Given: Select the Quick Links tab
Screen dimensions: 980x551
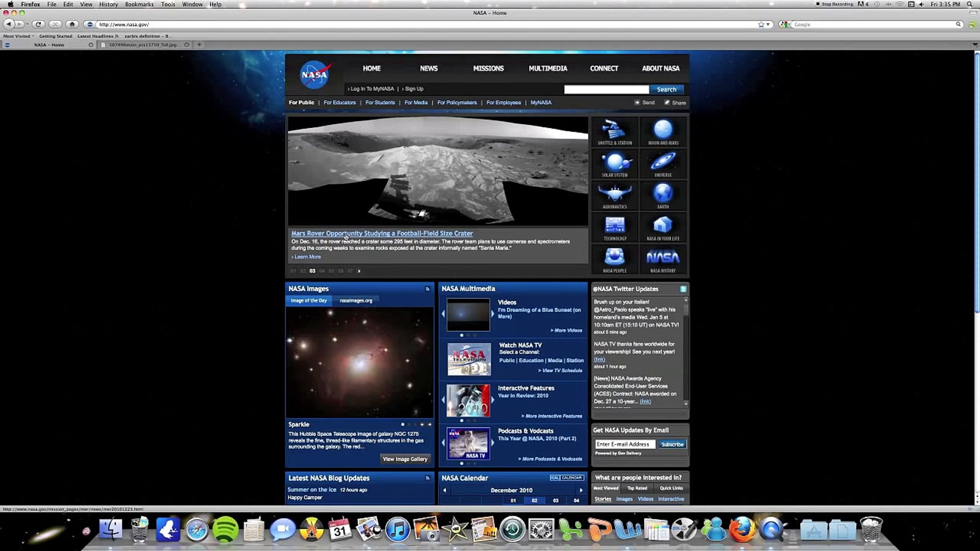Looking at the screenshot, I should coord(671,488).
